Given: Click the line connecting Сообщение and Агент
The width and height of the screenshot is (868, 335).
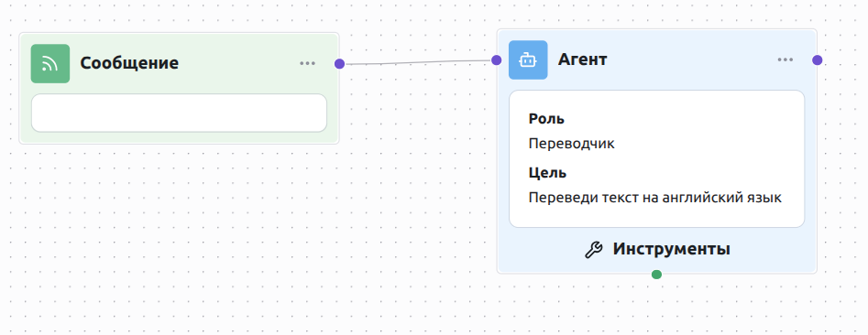Looking at the screenshot, I should [x=418, y=62].
